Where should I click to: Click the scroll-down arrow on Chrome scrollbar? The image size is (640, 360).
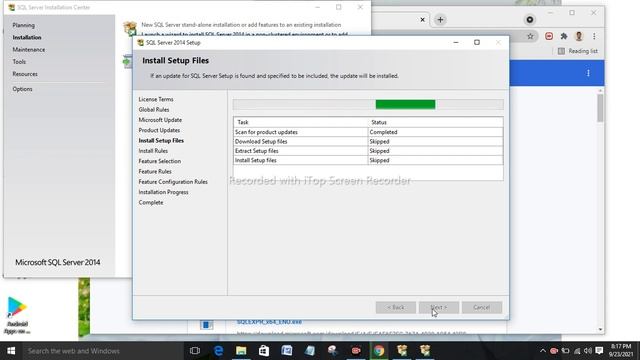[x=600, y=329]
